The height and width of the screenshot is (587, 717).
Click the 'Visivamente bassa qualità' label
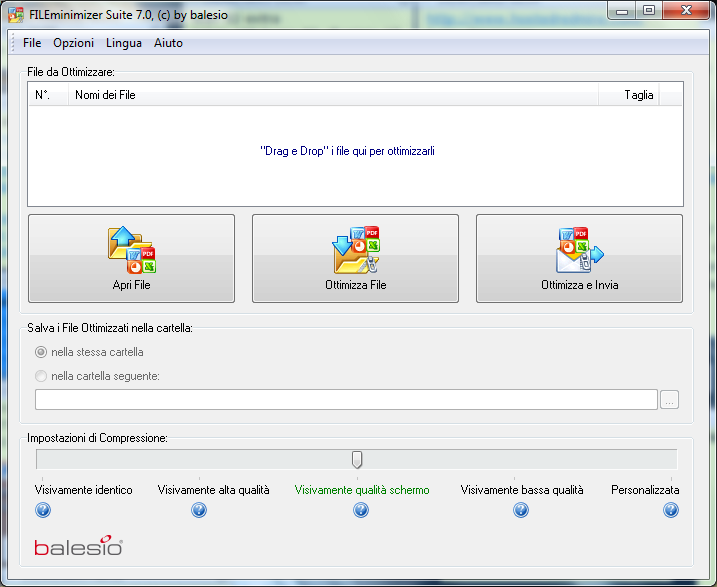(522, 490)
